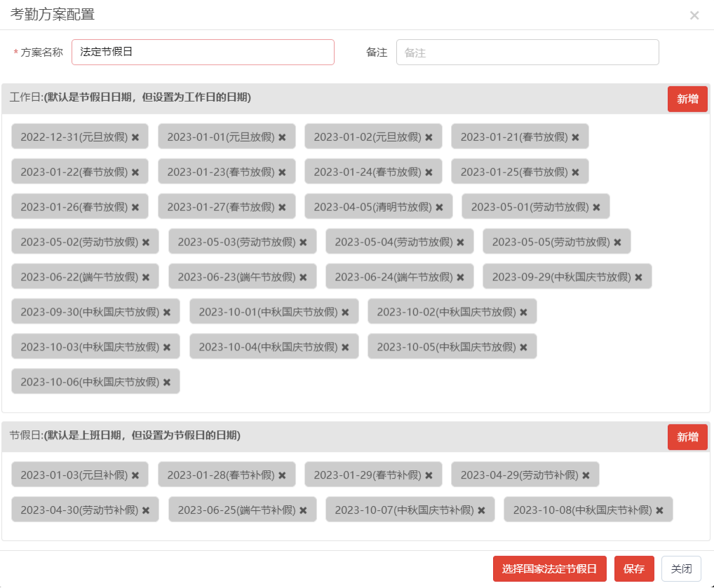Screen dimensions: 714x588
Task: Delete the 2023-09-29 中秋国庆节放假 tag
Action: (x=638, y=278)
